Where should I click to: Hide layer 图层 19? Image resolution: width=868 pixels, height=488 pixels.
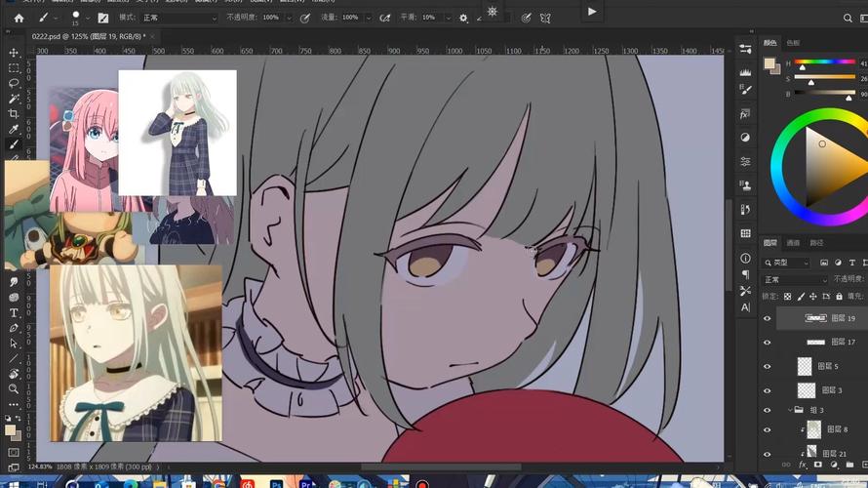(x=768, y=318)
